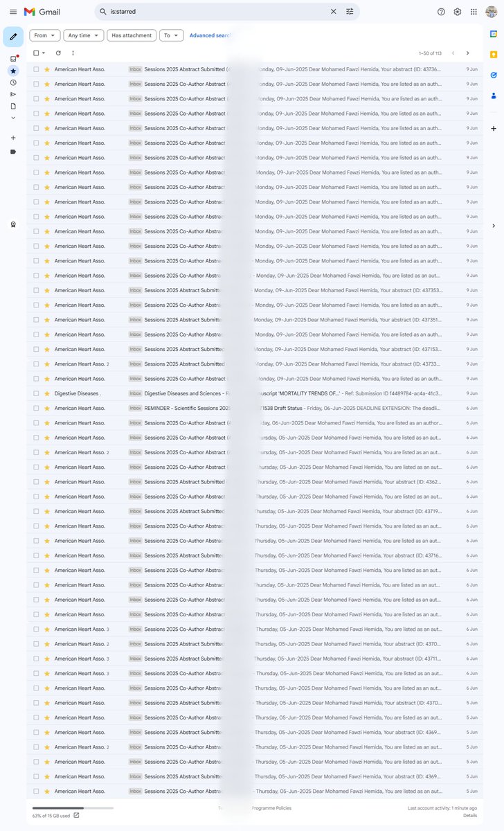Click the Gmail logo
The height and width of the screenshot is (831, 504).
[42, 12]
